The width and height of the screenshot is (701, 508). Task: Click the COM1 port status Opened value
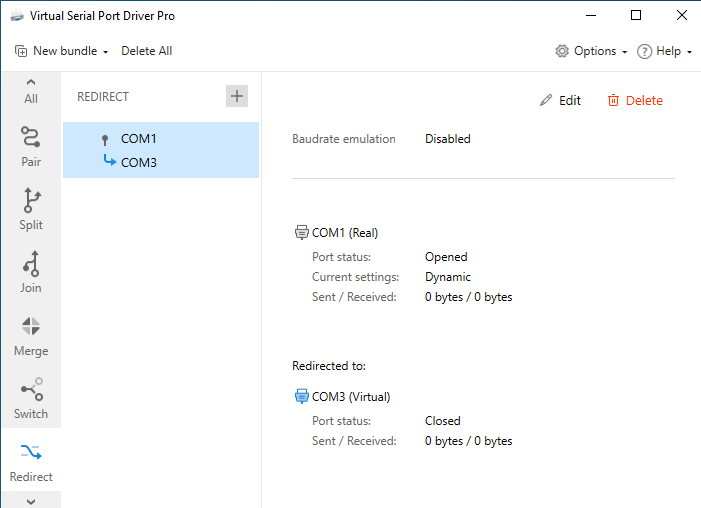click(446, 257)
